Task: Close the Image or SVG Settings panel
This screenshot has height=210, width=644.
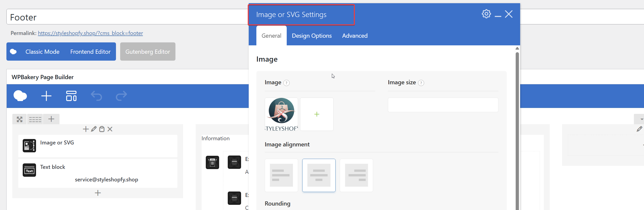Action: pos(509,14)
